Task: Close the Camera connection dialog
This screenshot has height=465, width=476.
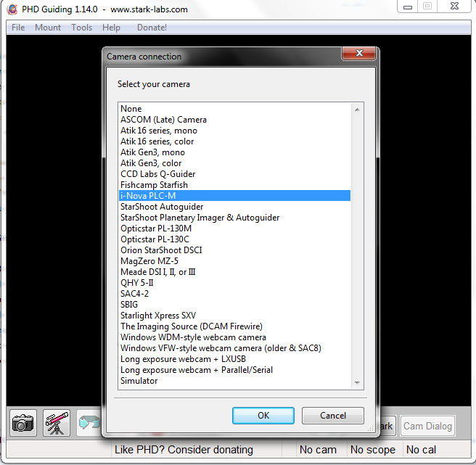Action: (x=359, y=53)
